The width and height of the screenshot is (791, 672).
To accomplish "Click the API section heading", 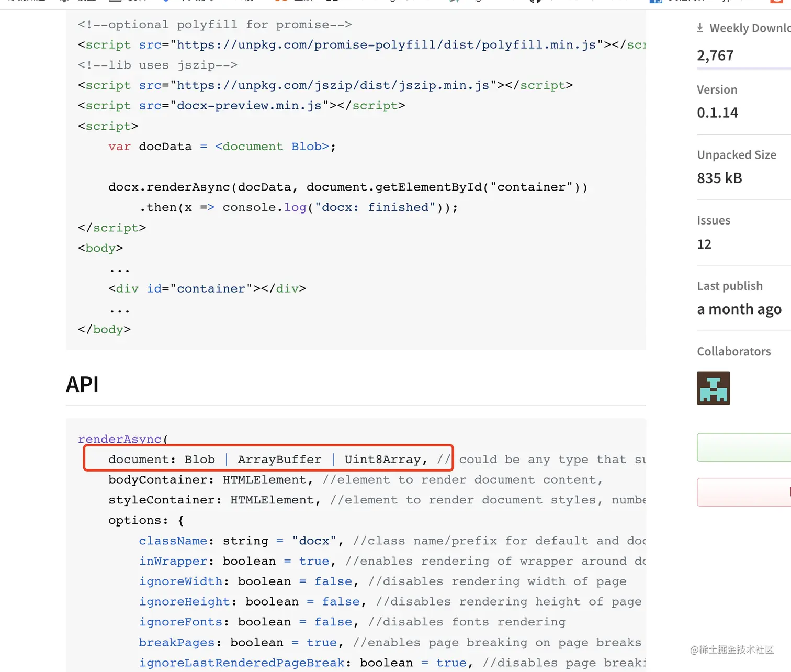I will tap(82, 385).
